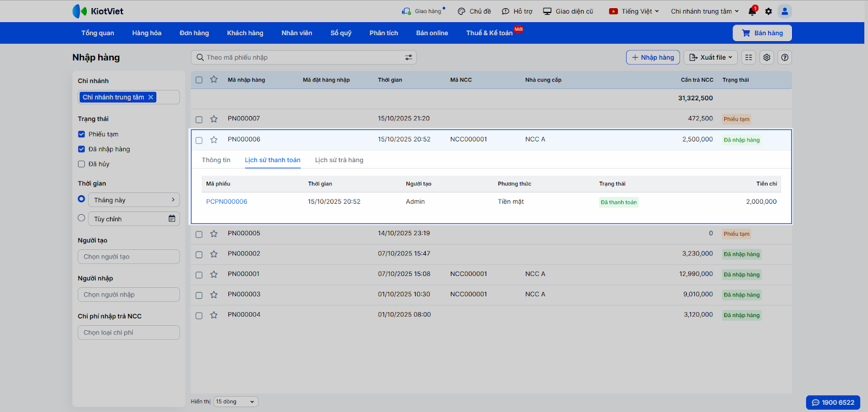Click the notification bell icon
868x412 pixels.
point(752,11)
